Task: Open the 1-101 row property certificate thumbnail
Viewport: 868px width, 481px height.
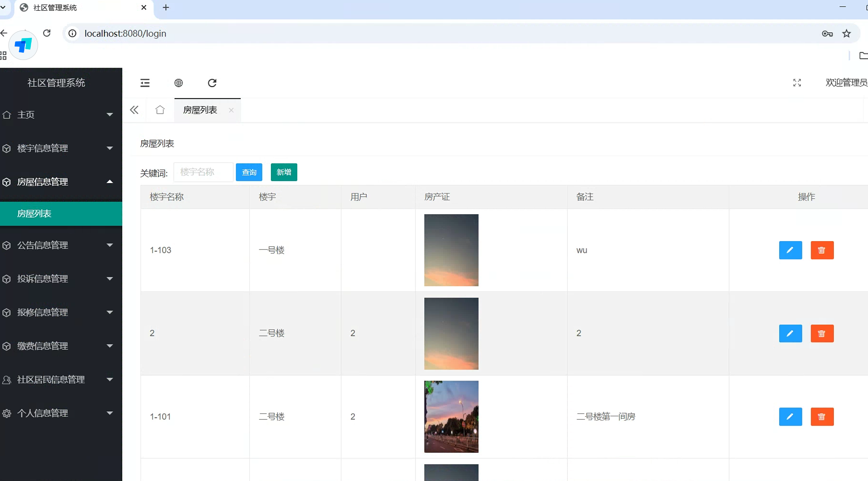Action: coord(451,417)
